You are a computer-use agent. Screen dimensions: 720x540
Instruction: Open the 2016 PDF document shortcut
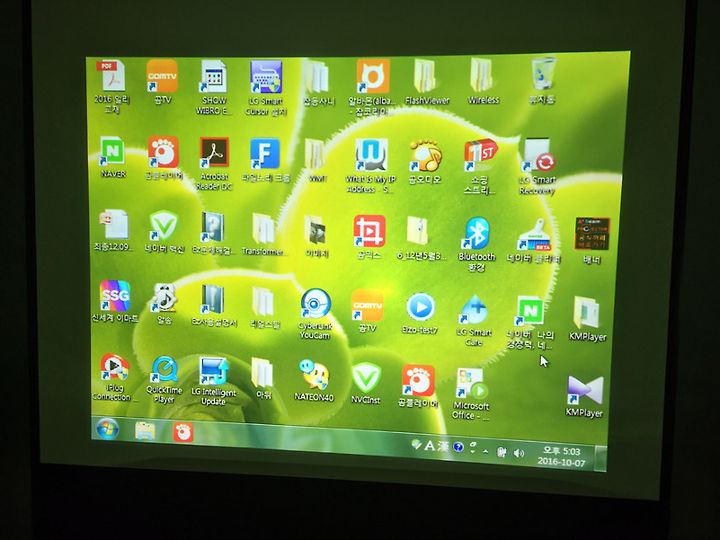coord(112,86)
